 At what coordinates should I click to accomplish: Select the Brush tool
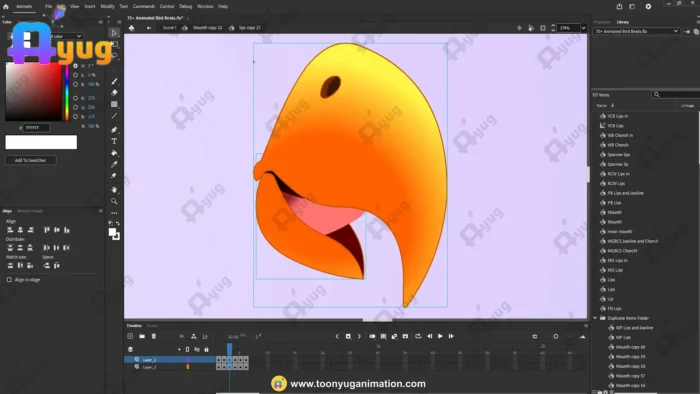pos(114,81)
